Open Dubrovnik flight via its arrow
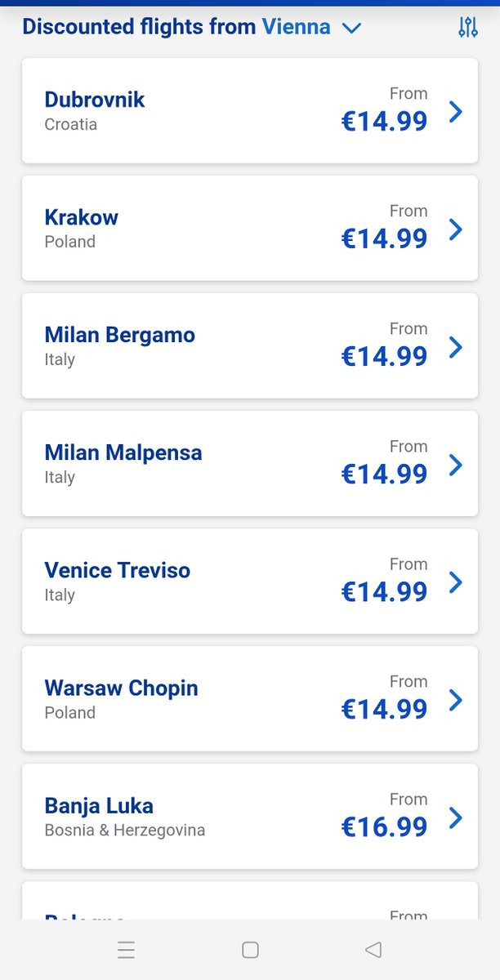Image resolution: width=500 pixels, height=980 pixels. pos(456,112)
